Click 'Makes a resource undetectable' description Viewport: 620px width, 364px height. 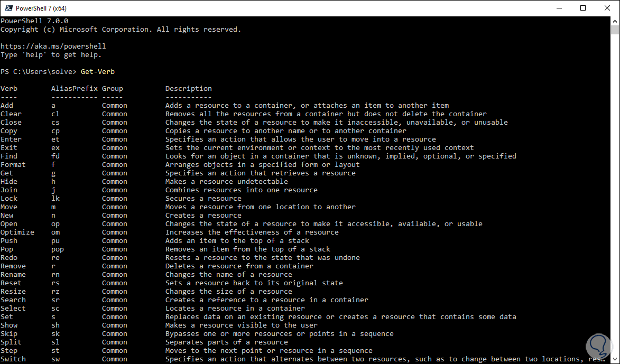(227, 181)
